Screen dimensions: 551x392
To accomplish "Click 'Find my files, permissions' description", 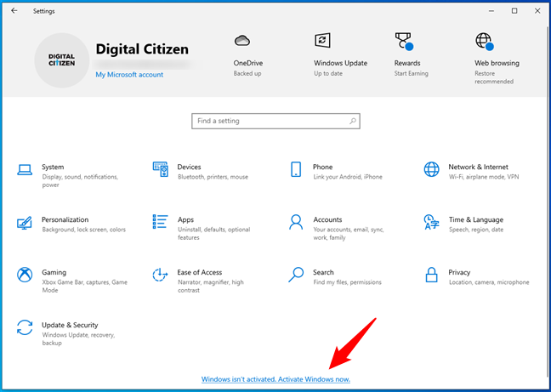I will point(347,282).
